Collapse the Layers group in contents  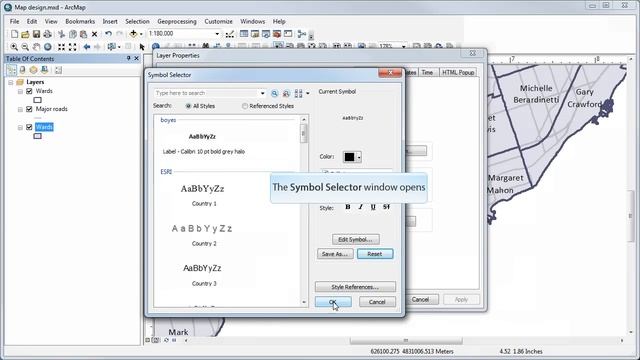tap(11, 82)
